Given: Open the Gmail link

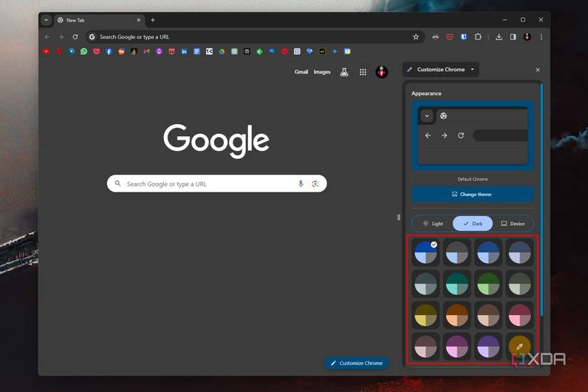Looking at the screenshot, I should [301, 72].
